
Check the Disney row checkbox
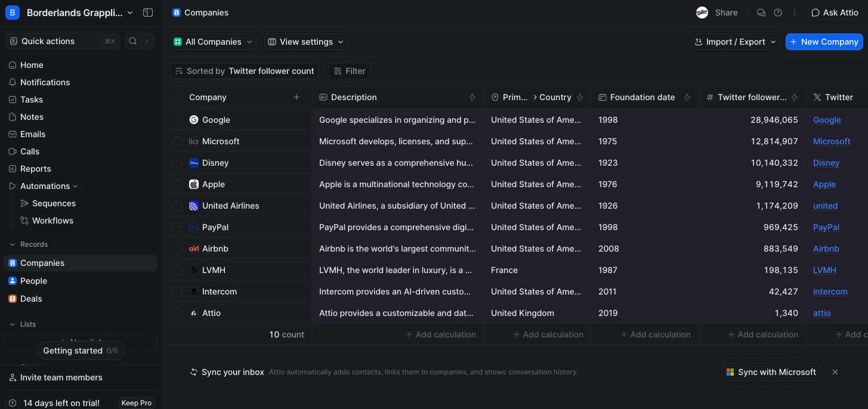[x=177, y=163]
